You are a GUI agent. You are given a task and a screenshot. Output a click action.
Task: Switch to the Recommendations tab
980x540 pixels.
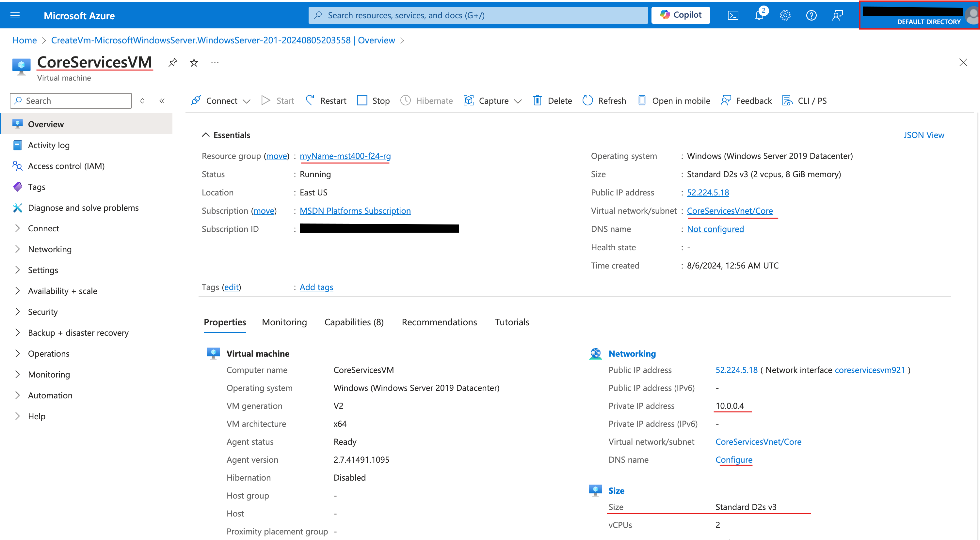coord(440,322)
